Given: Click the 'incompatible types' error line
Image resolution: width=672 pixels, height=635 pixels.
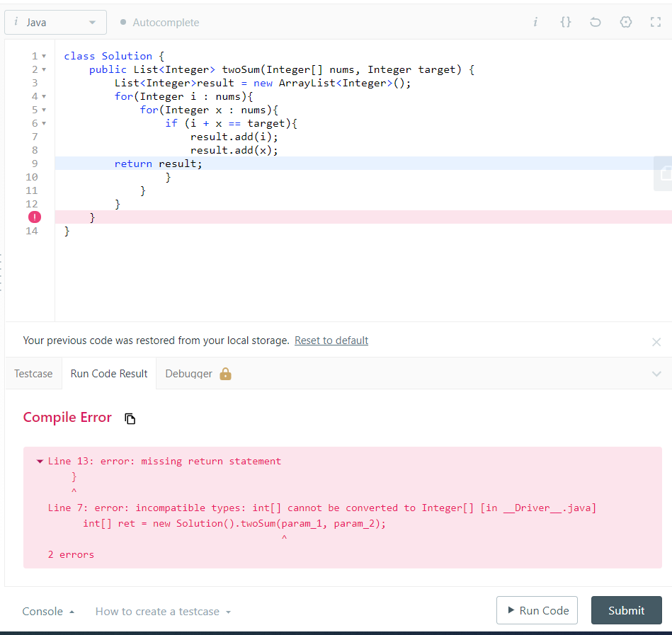Looking at the screenshot, I should [322, 508].
